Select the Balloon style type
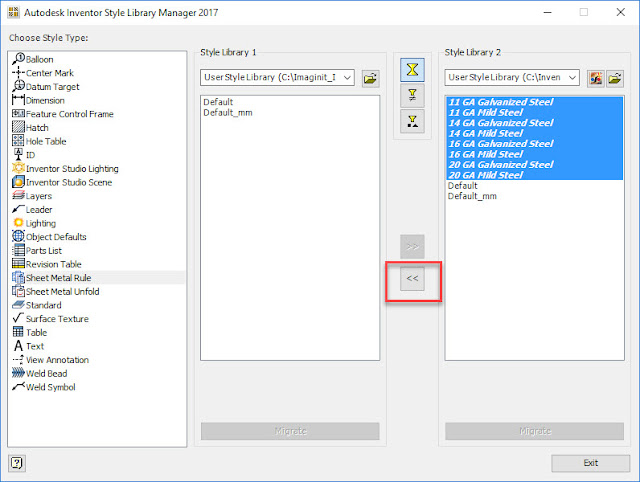The height and width of the screenshot is (482, 640). tap(33, 60)
